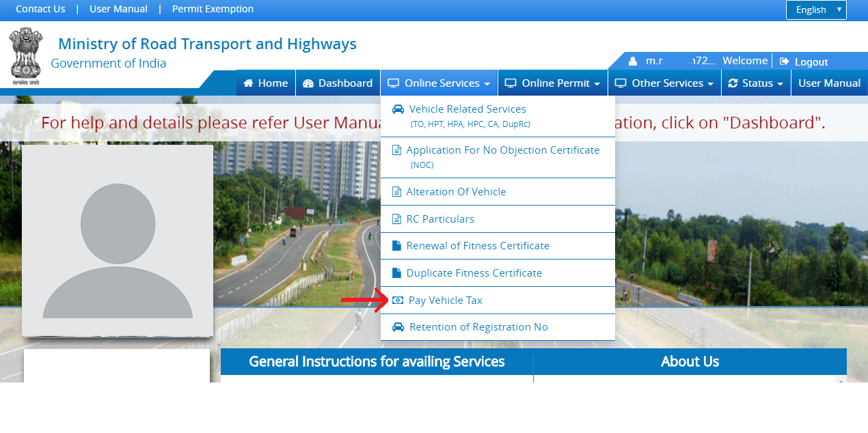Open Dashboard from navigation bar
868x433 pixels.
338,83
